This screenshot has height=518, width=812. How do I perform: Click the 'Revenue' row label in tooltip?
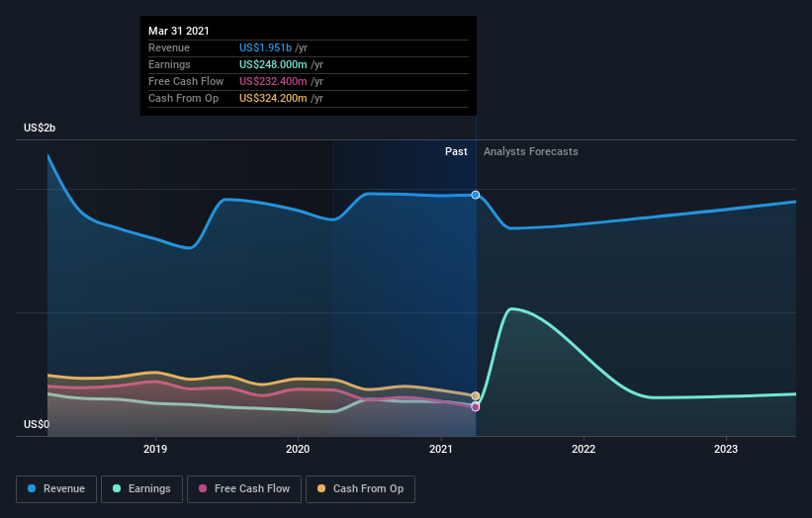click(x=169, y=47)
